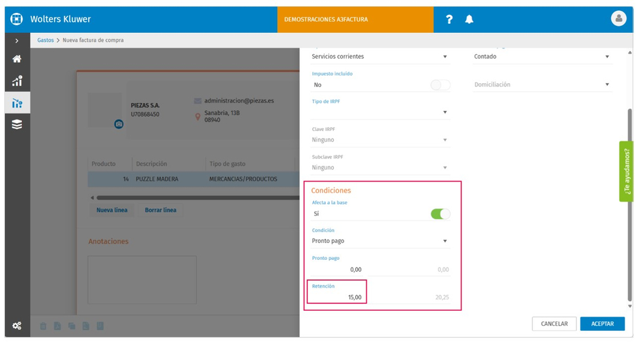Click the table horizontal scrollbar
644x345 pixels.
(x=198, y=198)
